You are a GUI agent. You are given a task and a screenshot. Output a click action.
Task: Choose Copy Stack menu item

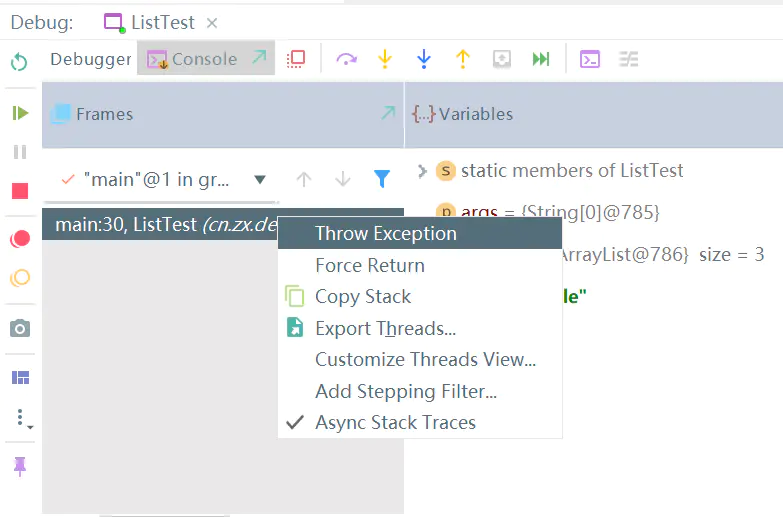tap(420, 297)
